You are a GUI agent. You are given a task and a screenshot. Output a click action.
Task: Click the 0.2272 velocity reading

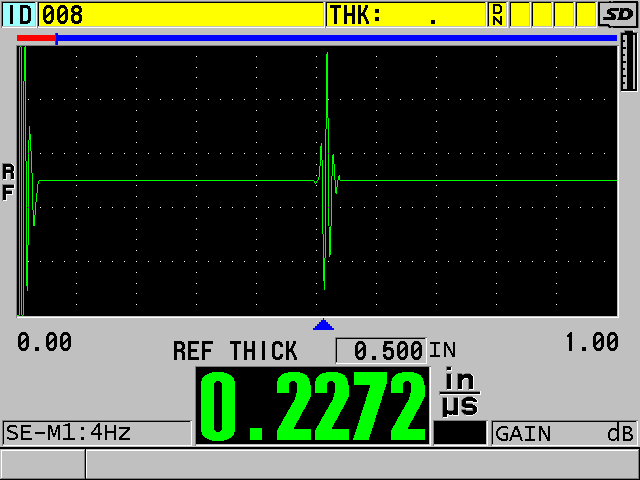313,406
